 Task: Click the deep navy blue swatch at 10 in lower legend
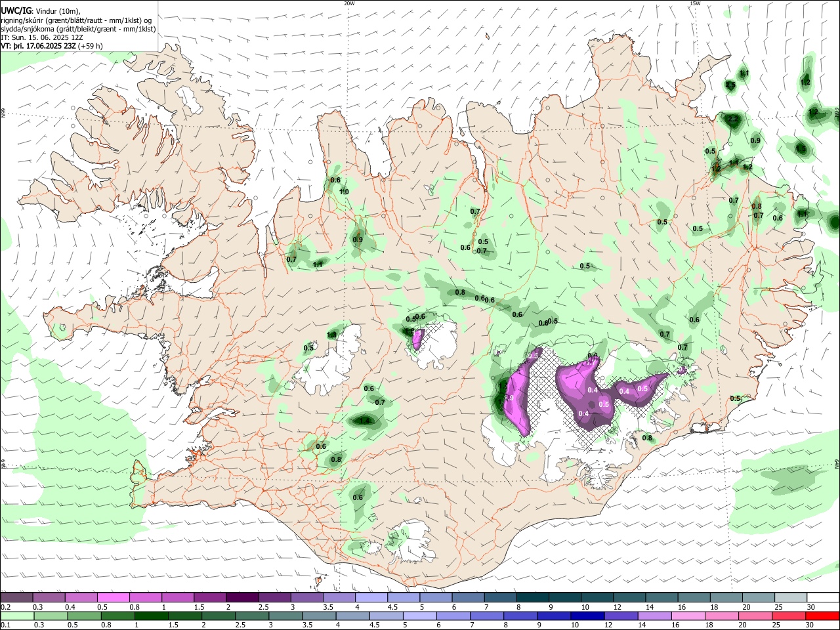(587, 616)
